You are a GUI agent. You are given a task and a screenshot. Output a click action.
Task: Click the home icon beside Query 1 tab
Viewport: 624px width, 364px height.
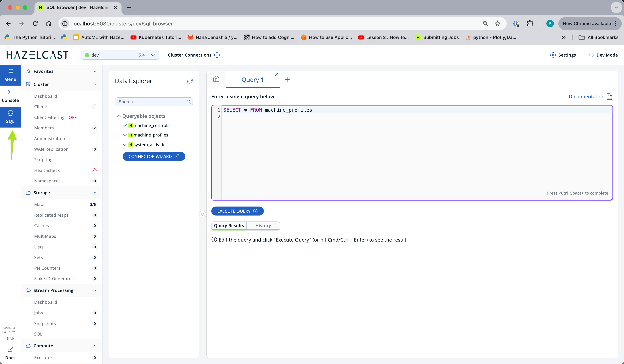[216, 79]
